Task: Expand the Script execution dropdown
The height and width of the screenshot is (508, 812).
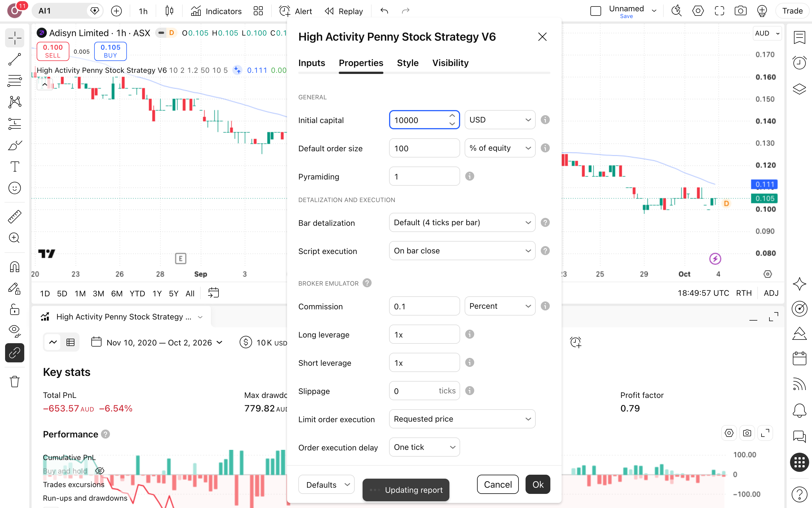Action: pos(462,251)
